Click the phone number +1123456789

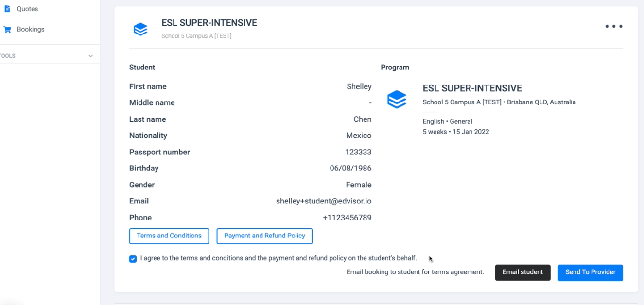347,218
